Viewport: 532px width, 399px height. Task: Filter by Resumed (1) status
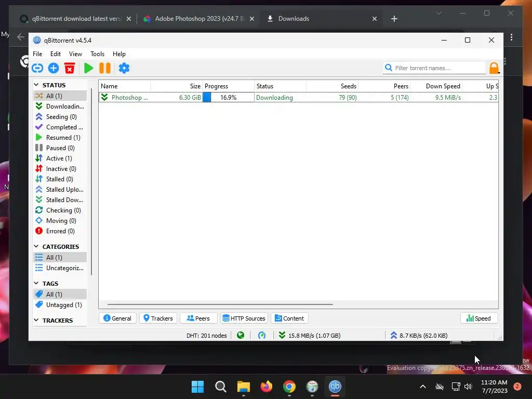pos(60,137)
